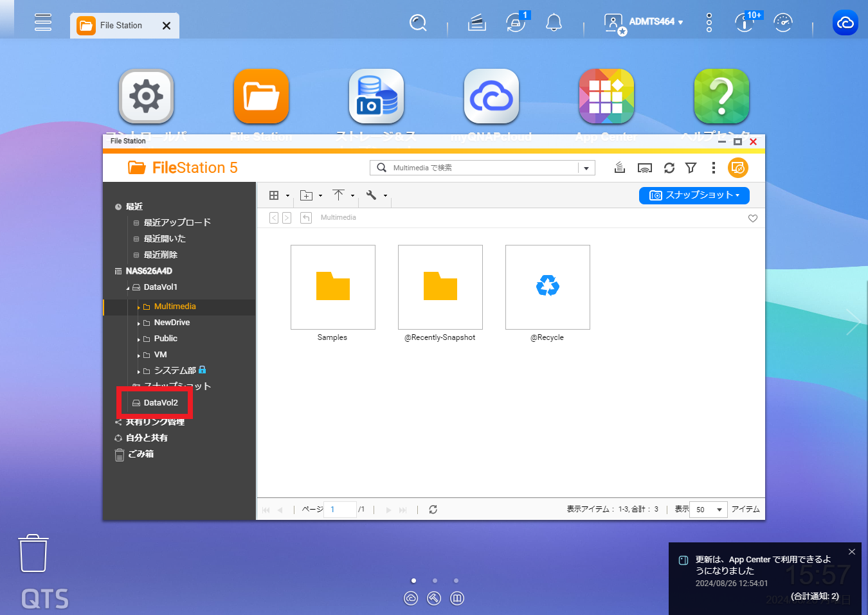This screenshot has height=615, width=868.
Task: Open the upload dropdown button
Action: point(343,195)
